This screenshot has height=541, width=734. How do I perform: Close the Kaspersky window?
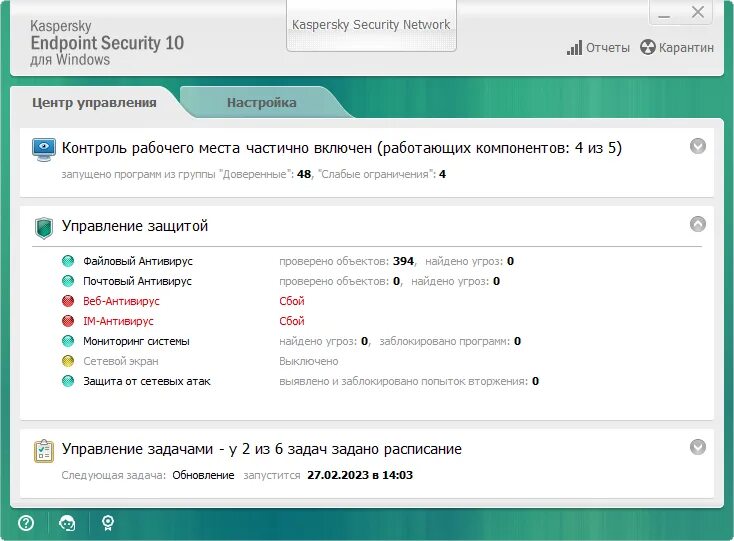tap(697, 12)
